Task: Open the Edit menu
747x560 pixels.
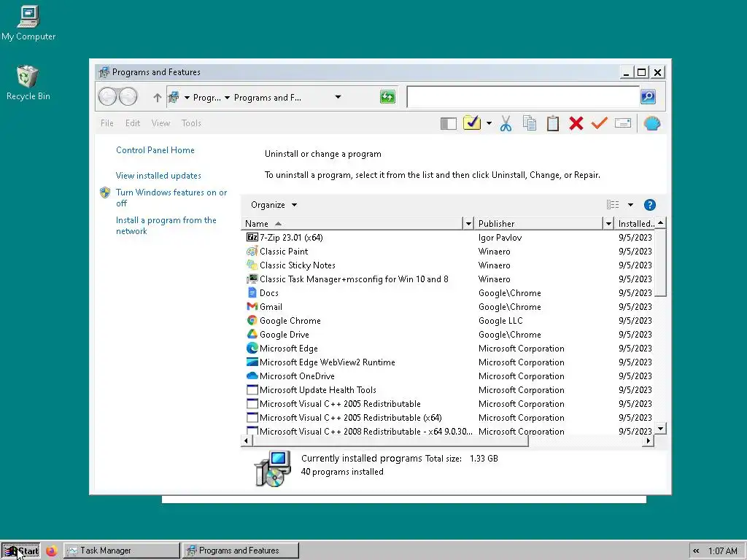Action: click(x=133, y=123)
